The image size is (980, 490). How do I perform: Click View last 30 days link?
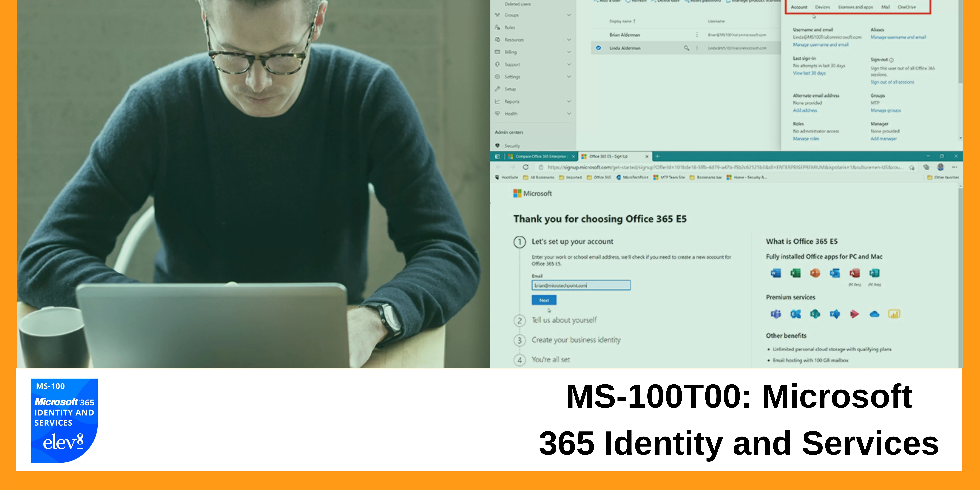(809, 73)
